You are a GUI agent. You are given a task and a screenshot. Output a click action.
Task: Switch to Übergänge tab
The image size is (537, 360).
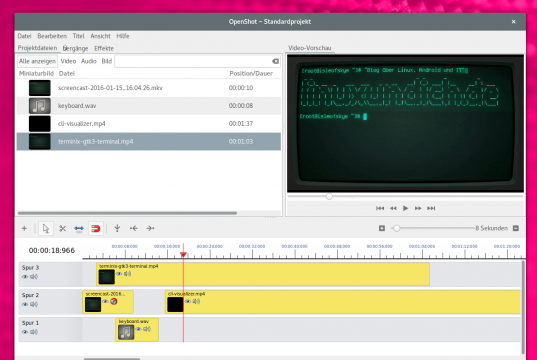click(x=75, y=48)
